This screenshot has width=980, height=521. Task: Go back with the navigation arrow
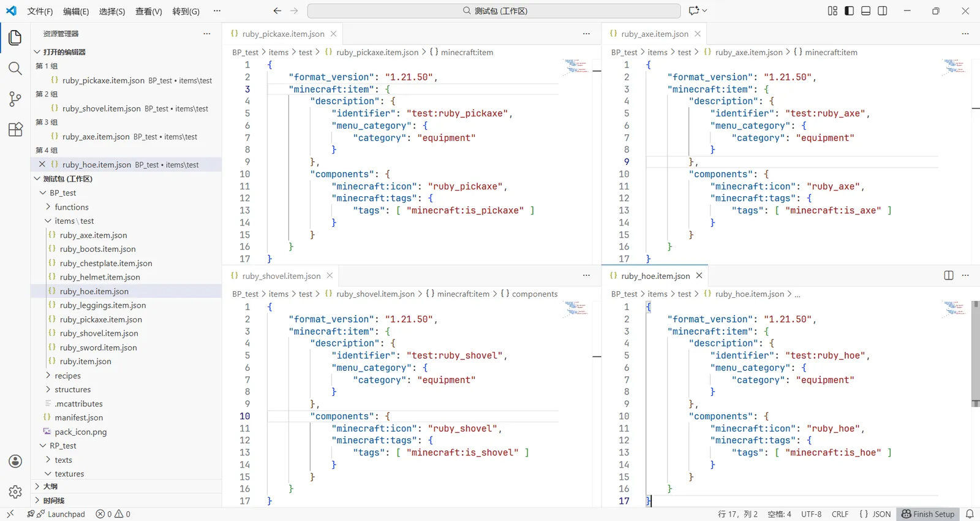click(x=277, y=11)
